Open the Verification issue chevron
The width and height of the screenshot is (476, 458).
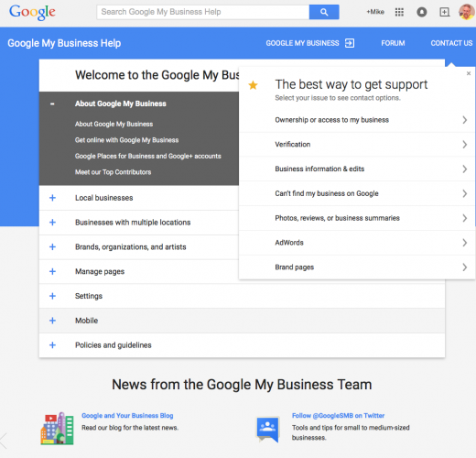click(x=464, y=145)
